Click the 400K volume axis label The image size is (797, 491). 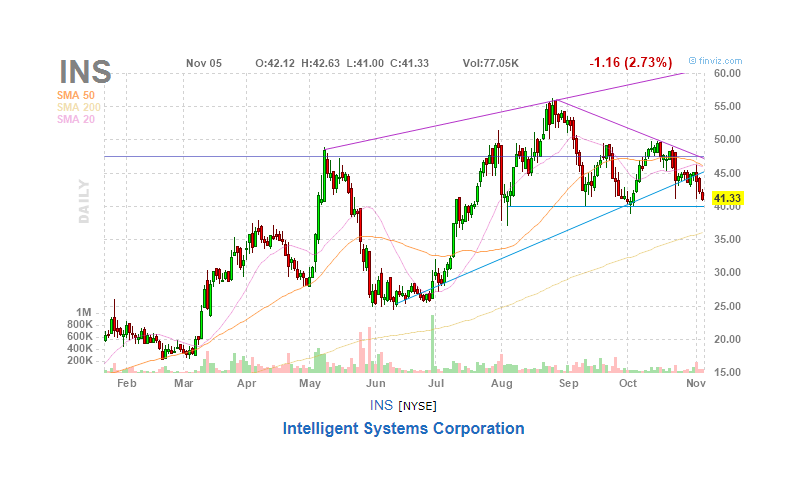(x=80, y=349)
